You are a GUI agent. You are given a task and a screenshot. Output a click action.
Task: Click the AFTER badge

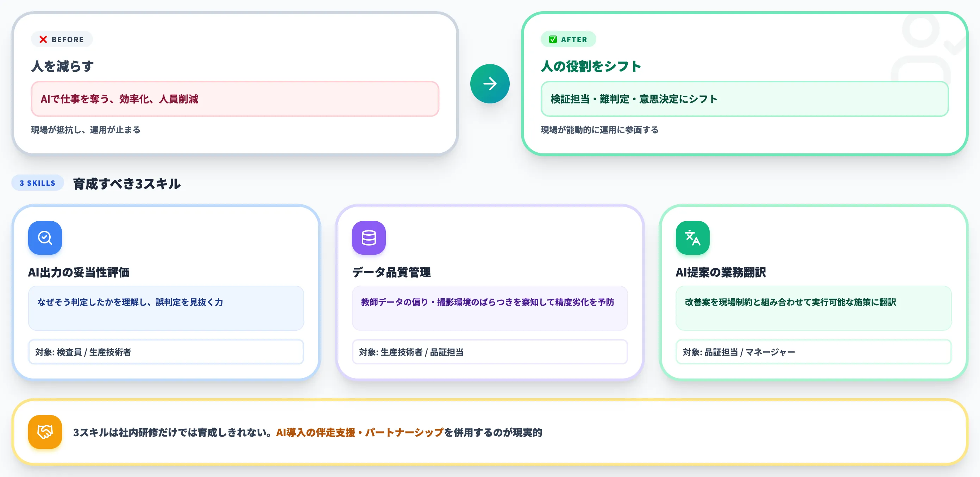point(568,39)
